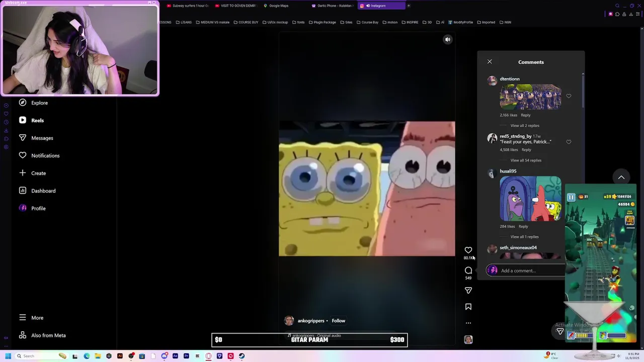The image size is (644, 362).
Task: Open the weather widget showing 8°C
Action: point(552,355)
